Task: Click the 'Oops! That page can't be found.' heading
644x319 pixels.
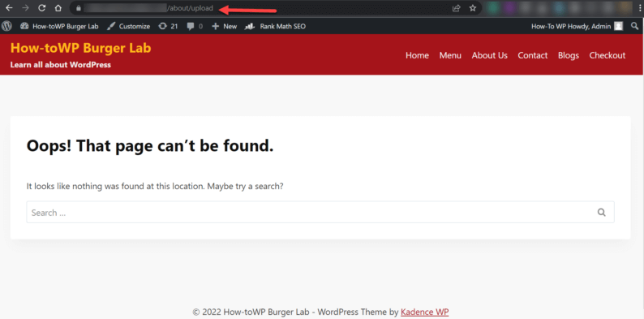Action: click(x=150, y=146)
